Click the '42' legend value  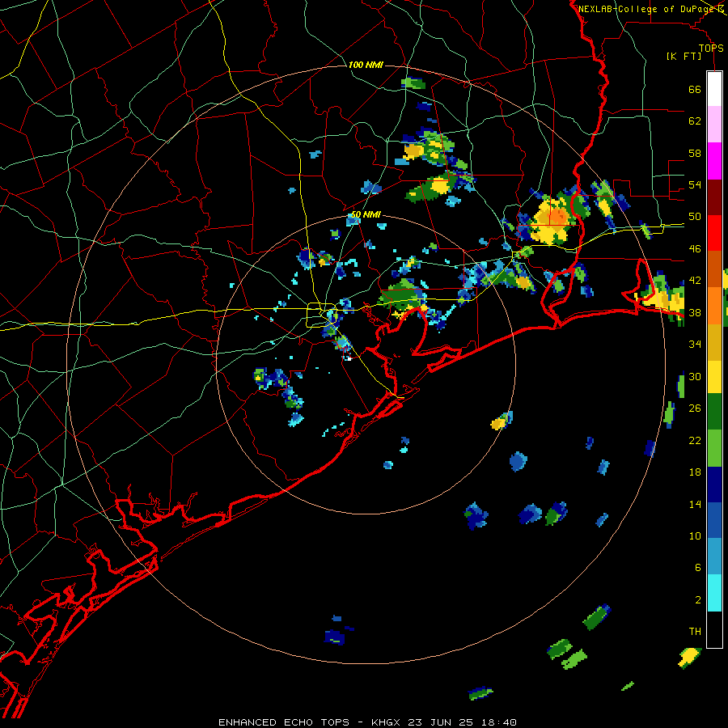tap(695, 281)
